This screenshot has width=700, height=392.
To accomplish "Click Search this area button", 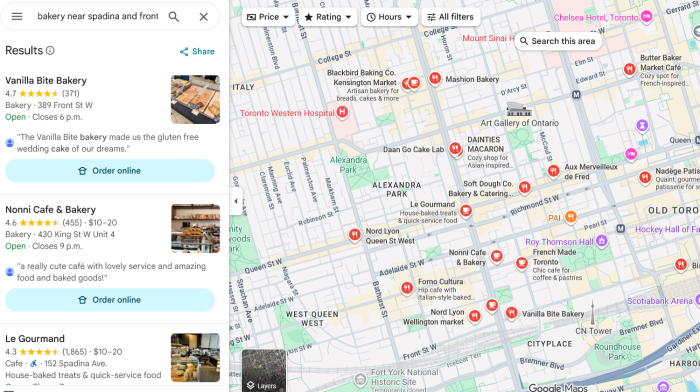I will pyautogui.click(x=558, y=41).
